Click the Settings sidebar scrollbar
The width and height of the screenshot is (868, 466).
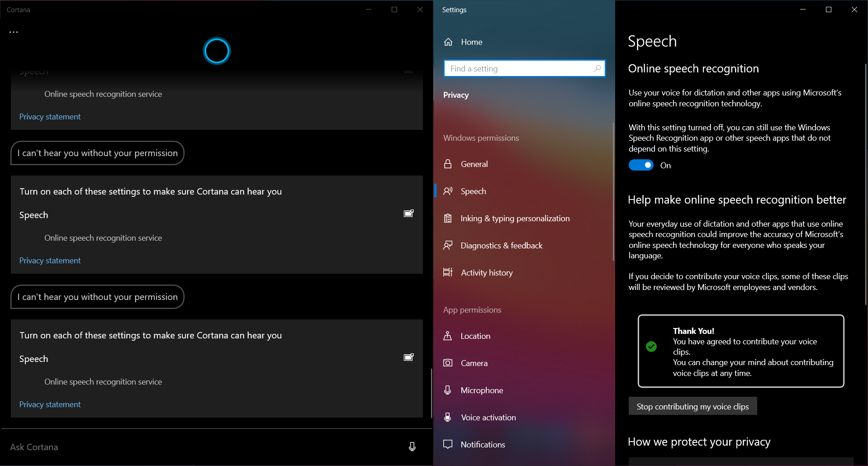tap(613, 191)
